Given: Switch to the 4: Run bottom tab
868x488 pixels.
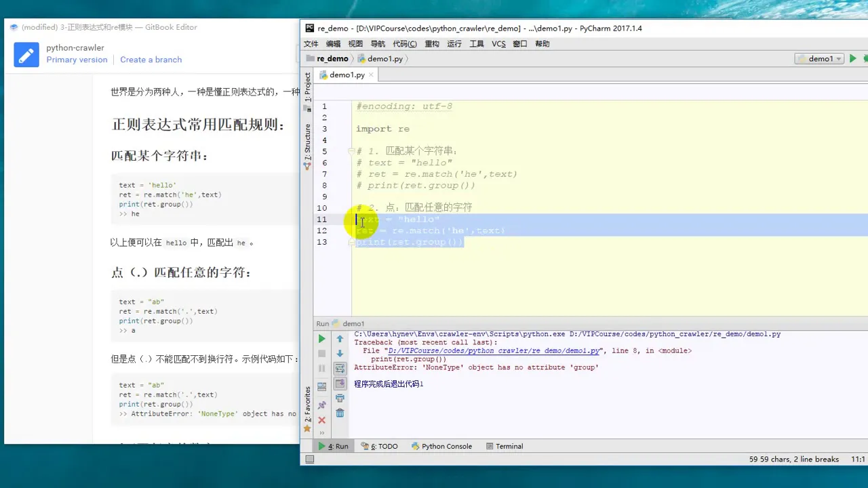Looking at the screenshot, I should tap(333, 446).
